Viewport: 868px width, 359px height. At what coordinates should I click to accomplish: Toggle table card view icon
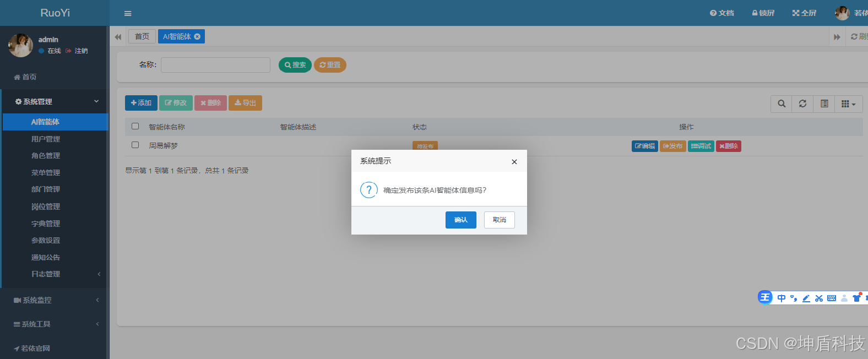[824, 104]
